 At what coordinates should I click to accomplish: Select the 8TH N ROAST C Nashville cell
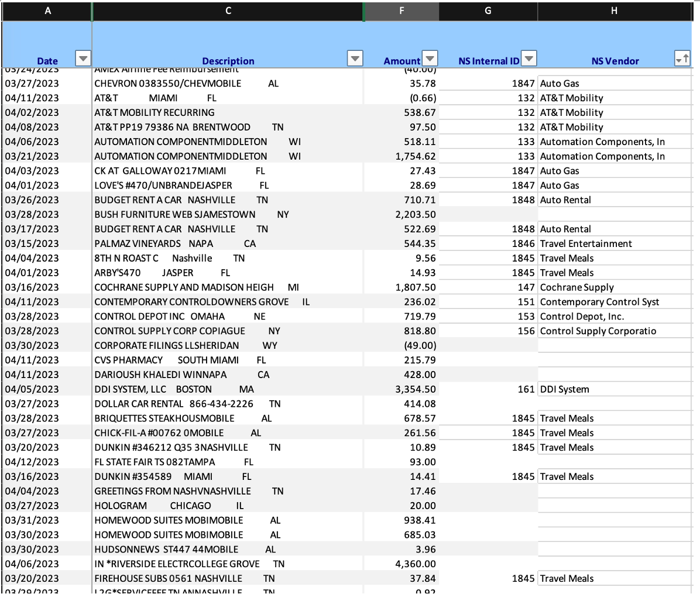tap(228, 258)
